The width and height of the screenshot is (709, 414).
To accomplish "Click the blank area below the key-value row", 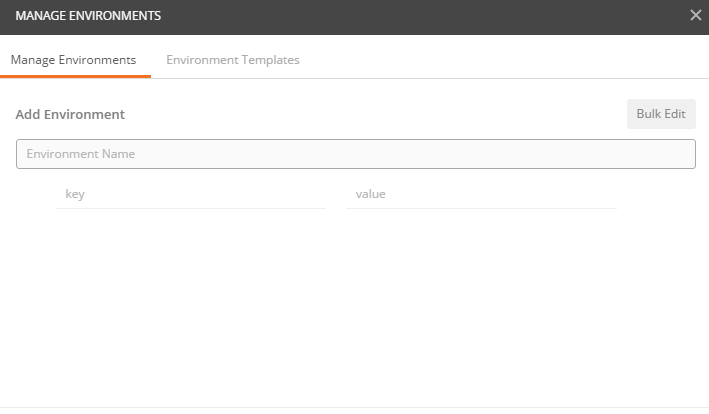I will click(x=354, y=307).
